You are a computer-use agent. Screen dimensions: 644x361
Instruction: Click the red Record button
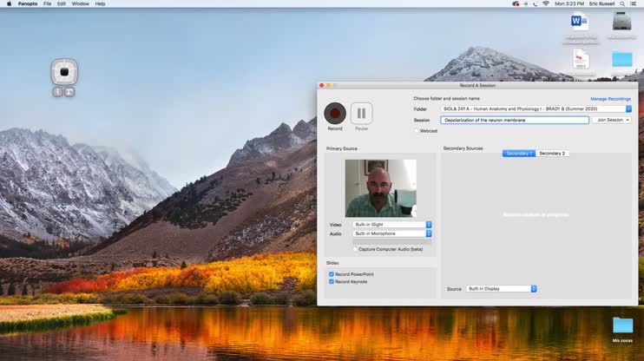click(x=335, y=113)
